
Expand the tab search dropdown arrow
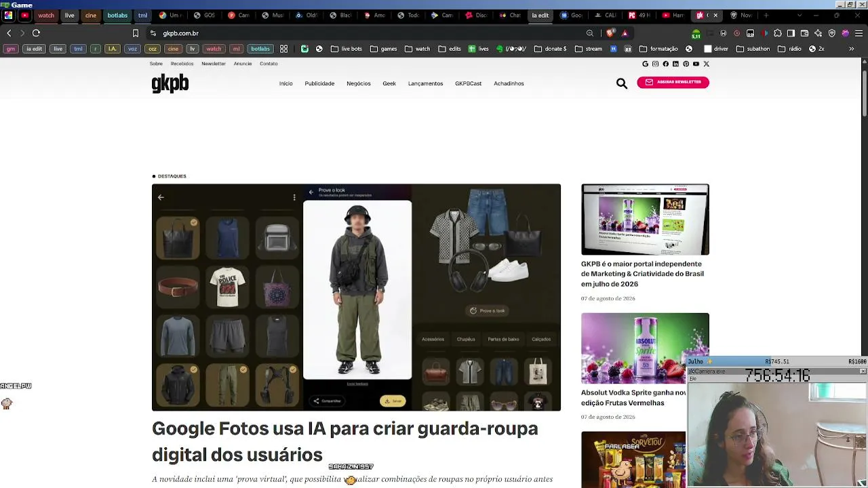tap(800, 15)
